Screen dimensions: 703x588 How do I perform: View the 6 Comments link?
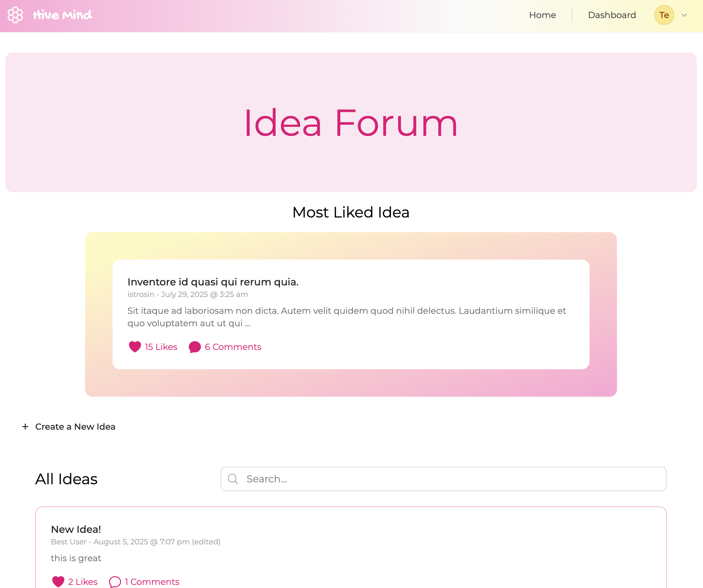(233, 347)
